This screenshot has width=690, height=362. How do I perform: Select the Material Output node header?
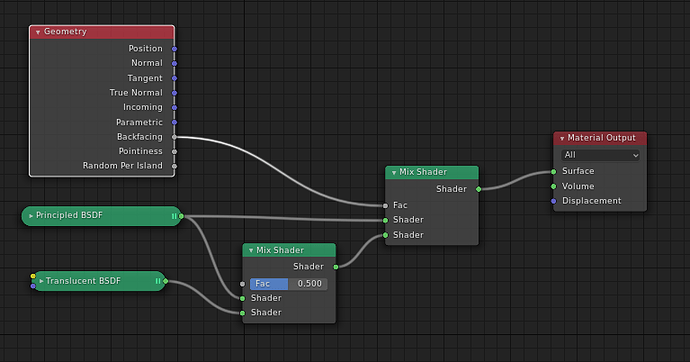[600, 138]
